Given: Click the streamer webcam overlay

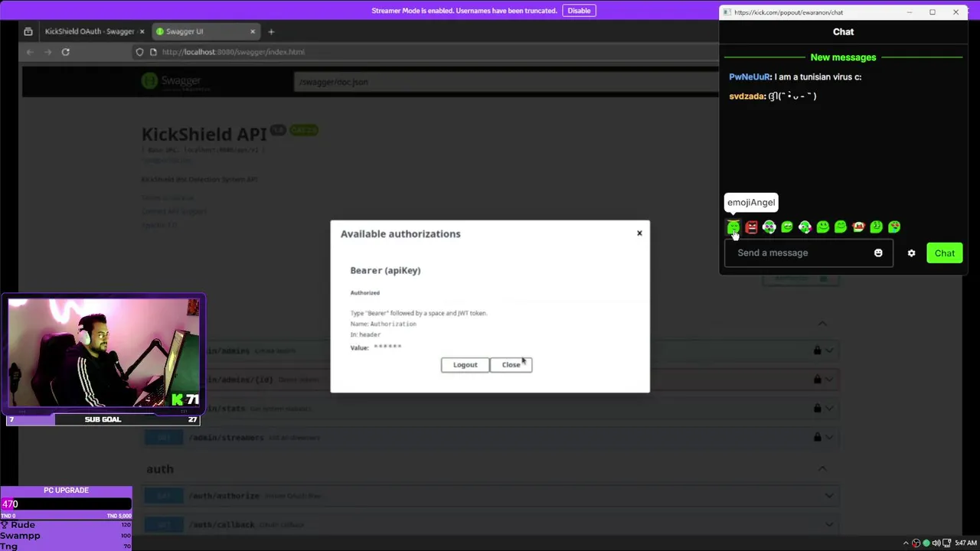Looking at the screenshot, I should click(103, 353).
